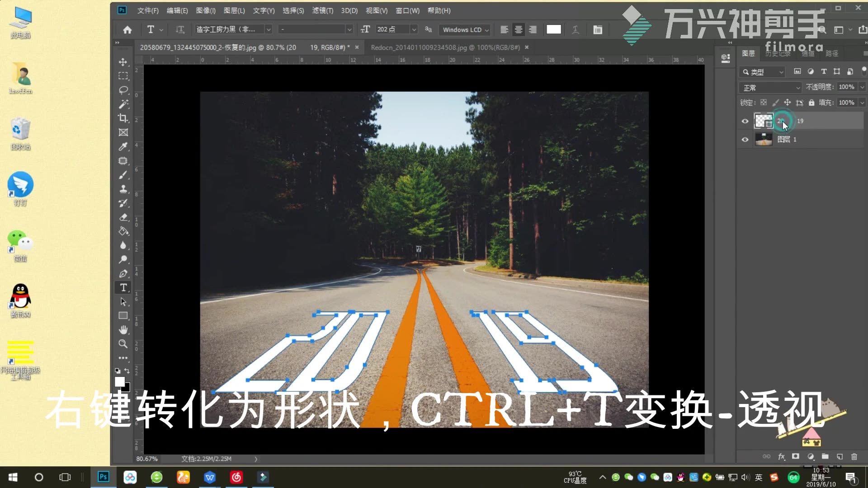Image resolution: width=868 pixels, height=488 pixels.
Task: Select the Move tool
Action: (x=123, y=62)
